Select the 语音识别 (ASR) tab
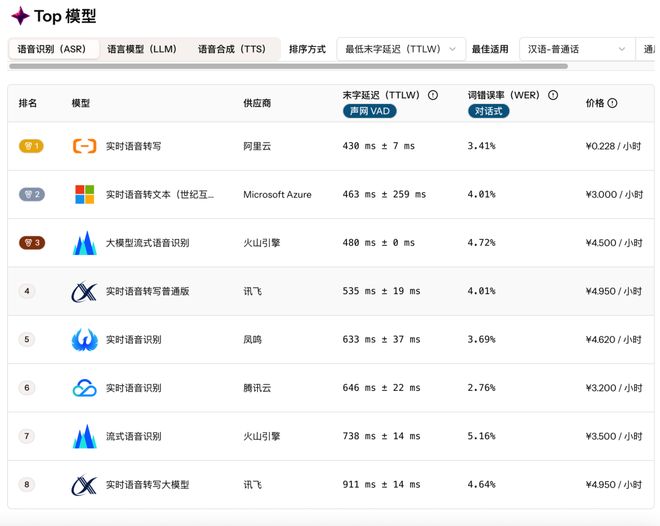 tap(54, 49)
